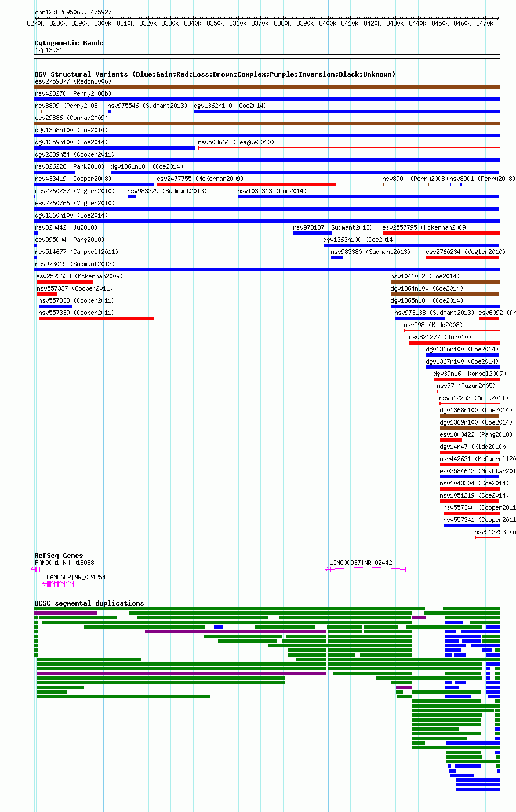The height and width of the screenshot is (812, 516).
Task: Select dgv1365n100 (Coe2014) variant label
Action: tap(427, 301)
